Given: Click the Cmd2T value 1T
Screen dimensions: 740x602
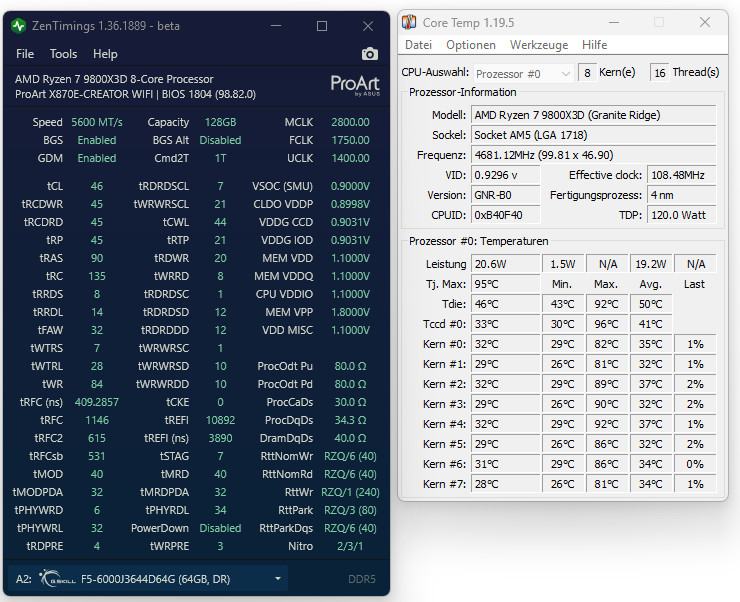Looking at the screenshot, I should click(220, 158).
